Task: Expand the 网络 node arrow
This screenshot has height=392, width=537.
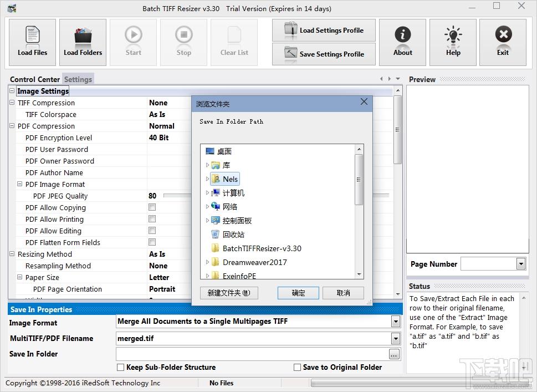Action: (x=207, y=207)
